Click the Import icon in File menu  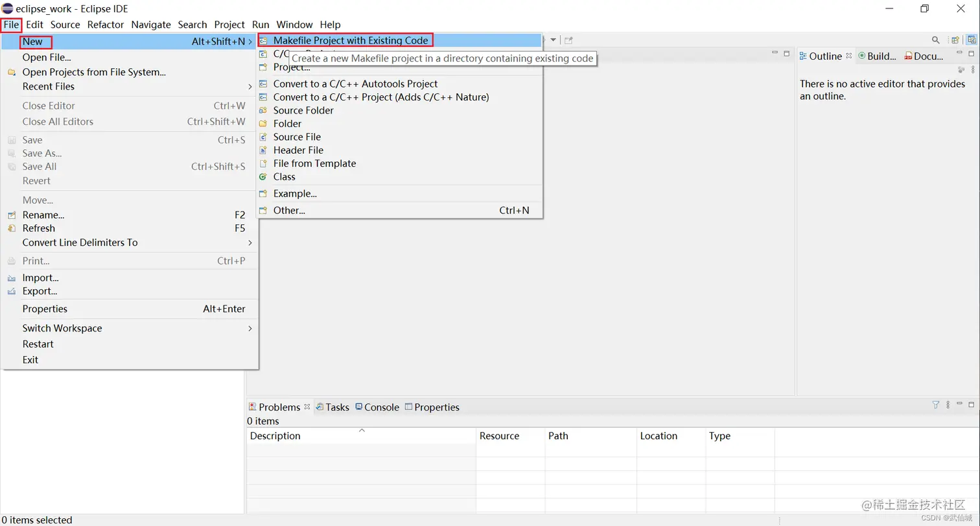(x=11, y=278)
